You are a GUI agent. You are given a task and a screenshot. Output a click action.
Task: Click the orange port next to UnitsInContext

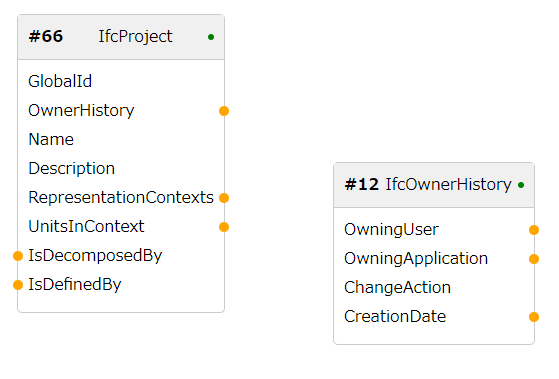224,227
